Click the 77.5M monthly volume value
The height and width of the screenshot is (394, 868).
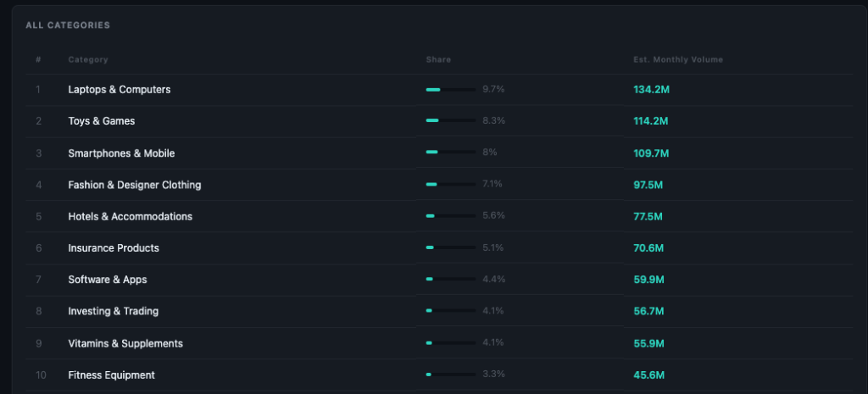tap(648, 217)
